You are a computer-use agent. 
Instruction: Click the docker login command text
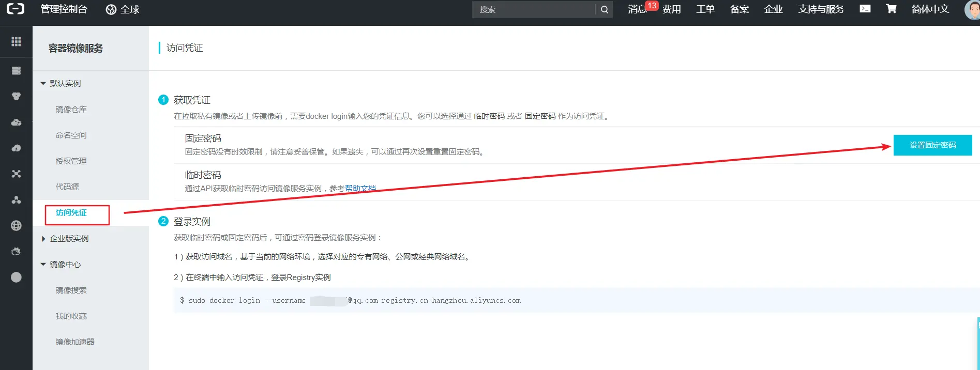[x=350, y=300]
